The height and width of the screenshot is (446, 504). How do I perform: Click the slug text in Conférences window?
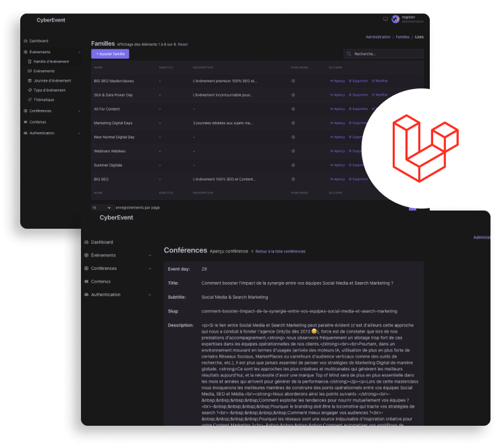[300, 311]
